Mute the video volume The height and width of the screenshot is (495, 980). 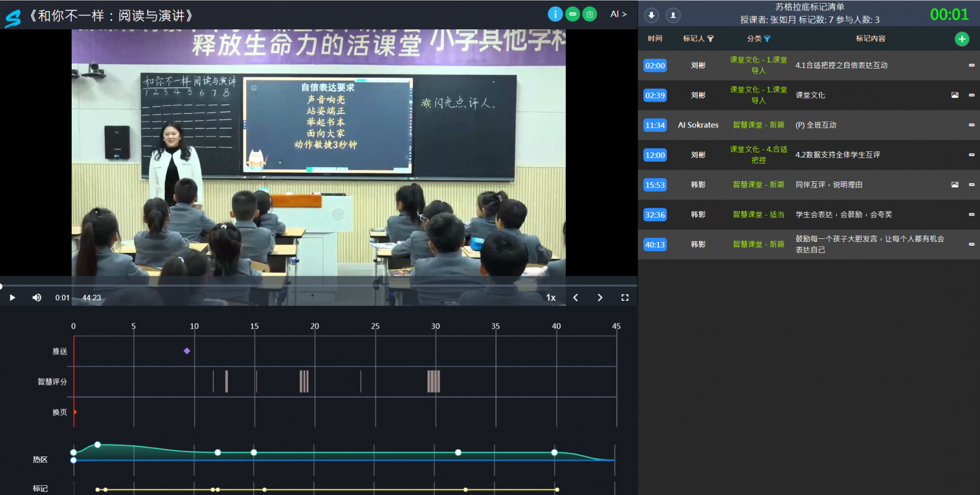(x=37, y=298)
